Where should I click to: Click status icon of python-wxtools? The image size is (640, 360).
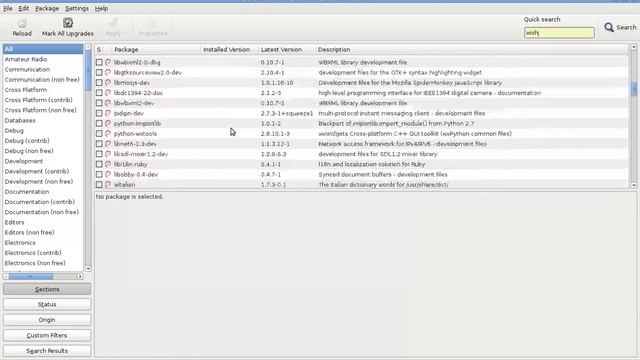click(x=108, y=134)
